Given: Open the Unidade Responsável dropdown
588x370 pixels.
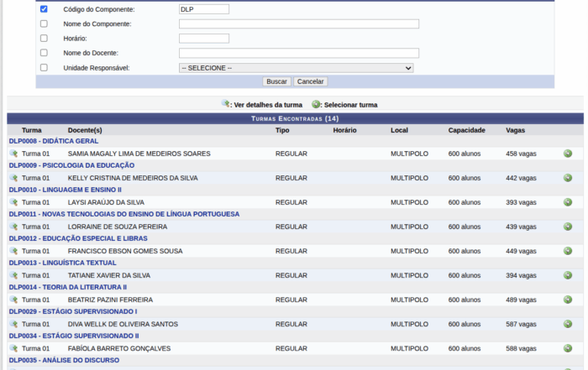Looking at the screenshot, I should (296, 68).
